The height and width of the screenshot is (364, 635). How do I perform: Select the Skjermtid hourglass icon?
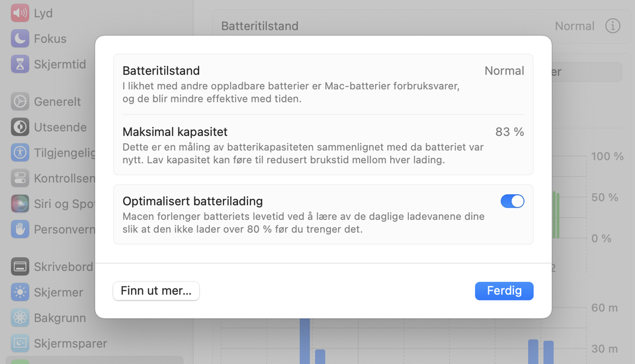coord(20,64)
